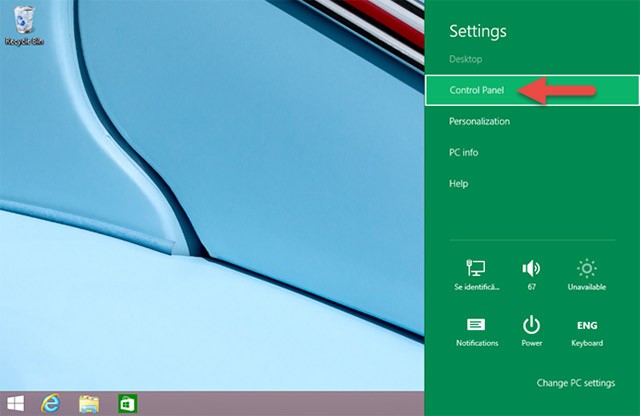Open Personalization from Settings menu
The image size is (640, 416).
pos(479,121)
